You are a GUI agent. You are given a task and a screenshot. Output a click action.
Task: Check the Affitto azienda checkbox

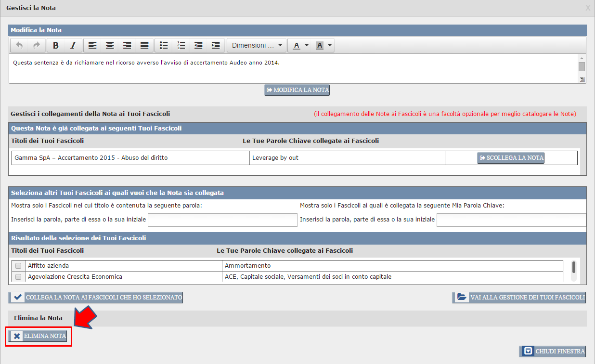coord(18,266)
